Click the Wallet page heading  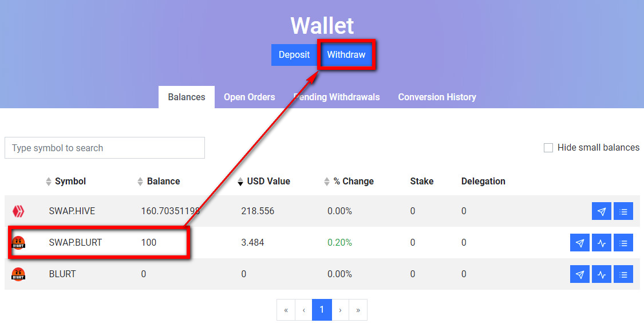tap(322, 25)
